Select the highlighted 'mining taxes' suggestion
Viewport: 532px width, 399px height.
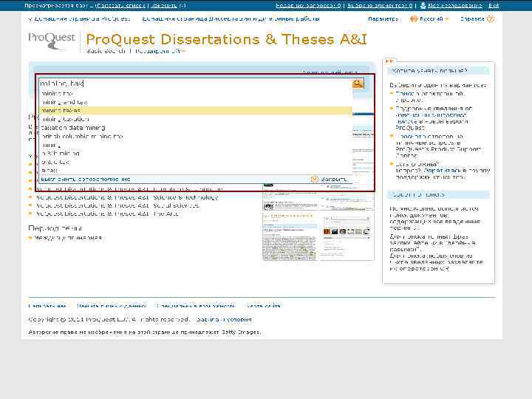tap(196, 111)
